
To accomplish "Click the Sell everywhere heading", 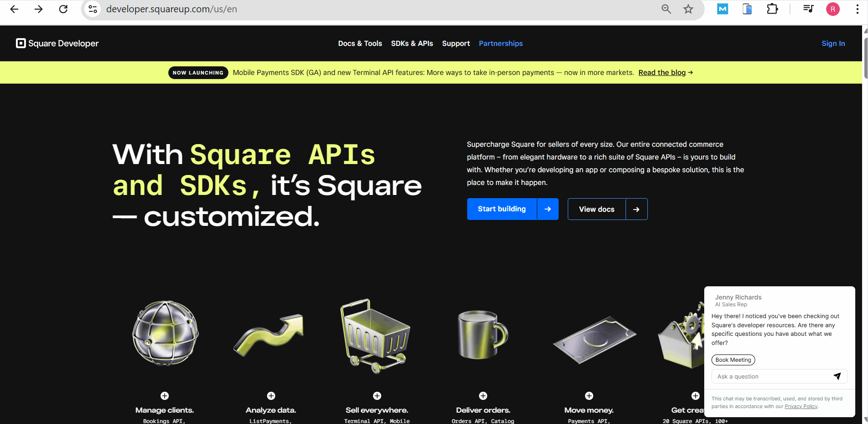I will click(377, 410).
